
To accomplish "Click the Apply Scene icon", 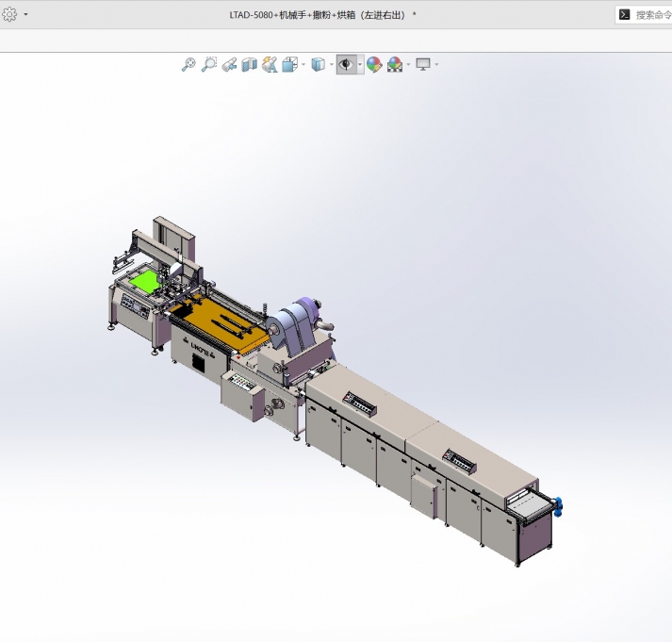I will coord(395,65).
